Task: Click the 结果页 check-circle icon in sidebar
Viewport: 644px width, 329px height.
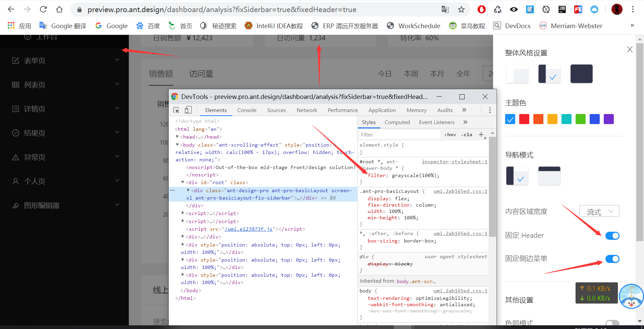Action: (15, 133)
